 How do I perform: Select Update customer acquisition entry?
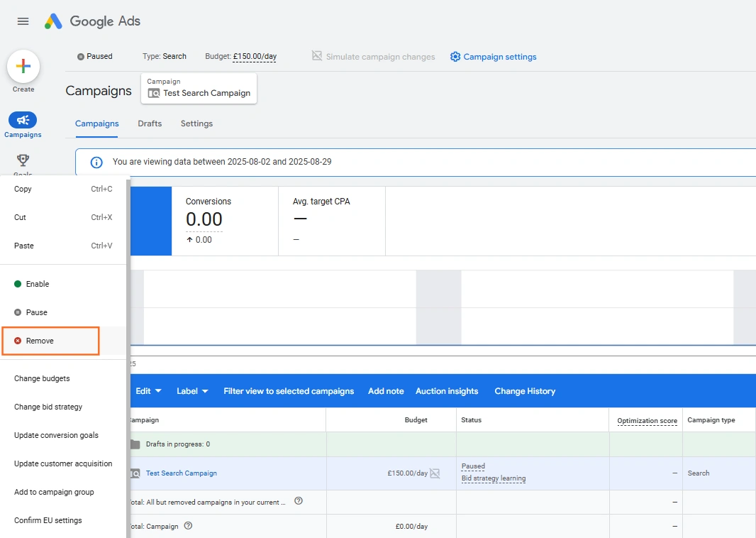pyautogui.click(x=63, y=463)
